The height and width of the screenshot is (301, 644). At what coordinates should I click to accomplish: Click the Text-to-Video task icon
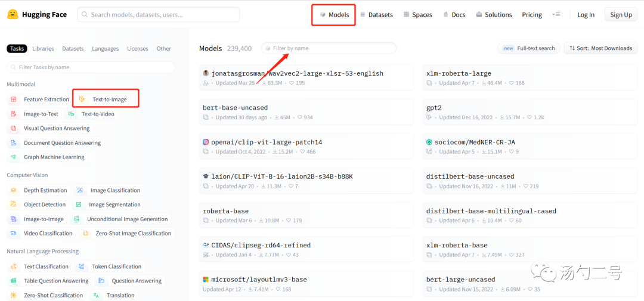click(x=71, y=114)
